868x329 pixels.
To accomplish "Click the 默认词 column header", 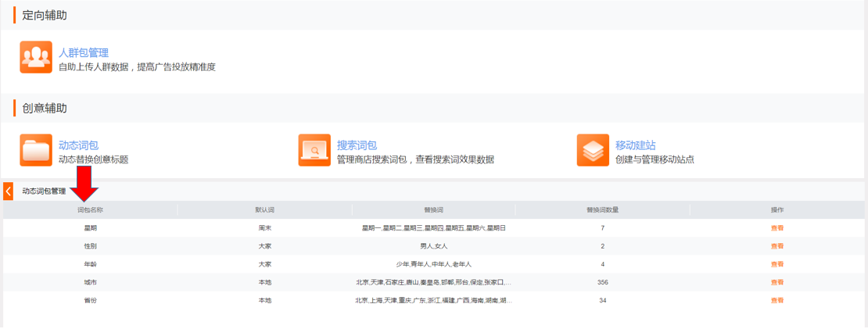I will pyautogui.click(x=264, y=210).
